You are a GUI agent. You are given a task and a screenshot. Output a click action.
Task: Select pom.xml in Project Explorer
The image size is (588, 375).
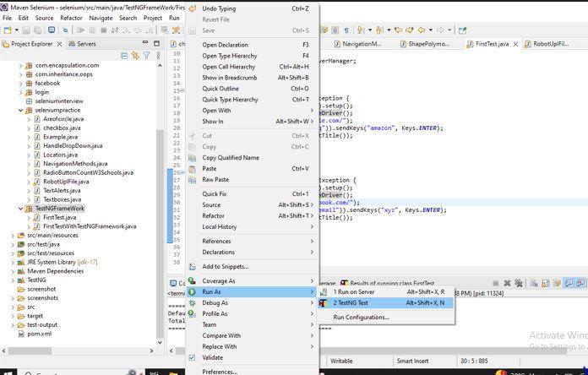(x=40, y=334)
